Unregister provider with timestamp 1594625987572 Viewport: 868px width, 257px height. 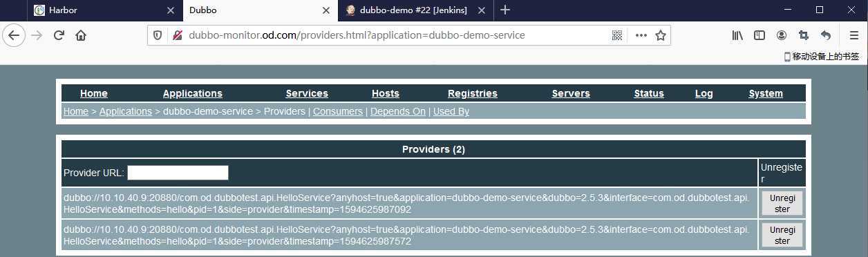coord(782,235)
